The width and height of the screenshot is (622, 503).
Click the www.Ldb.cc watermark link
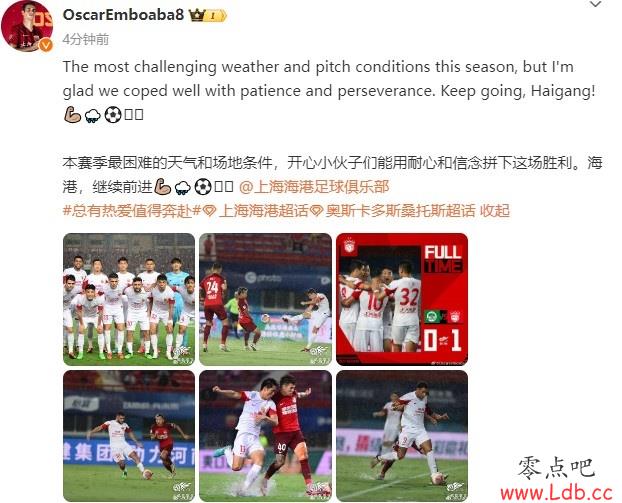coord(557,492)
